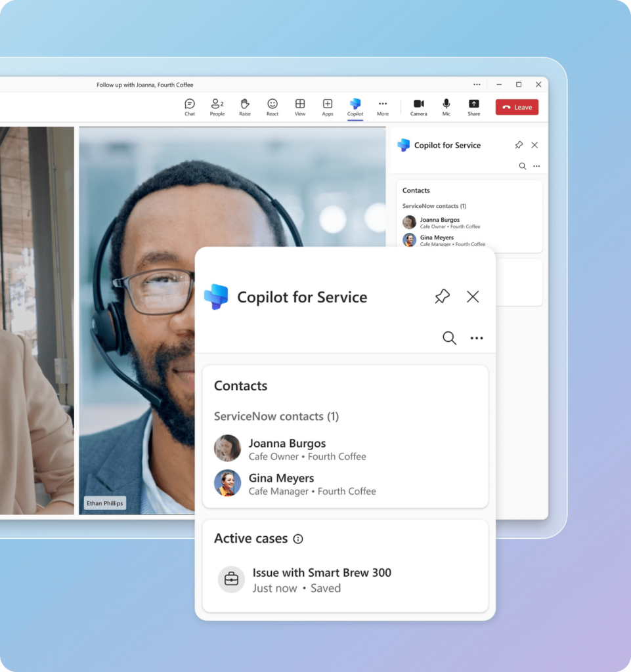The image size is (631, 672).
Task: Open the More actions menu
Action: (383, 106)
